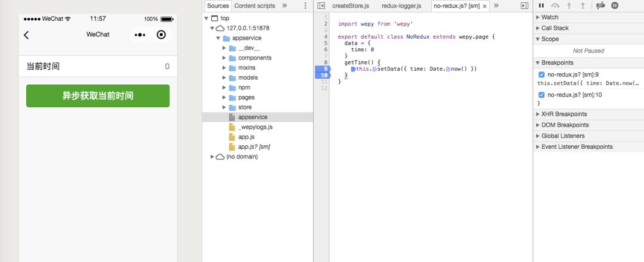Screen dimensions: 644x262
Task: Open the createStore.js file tab
Action: [x=351, y=6]
